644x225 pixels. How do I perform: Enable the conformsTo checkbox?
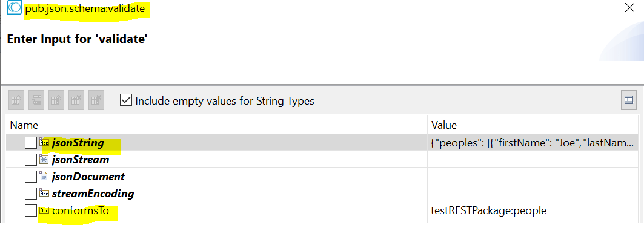pyautogui.click(x=31, y=210)
